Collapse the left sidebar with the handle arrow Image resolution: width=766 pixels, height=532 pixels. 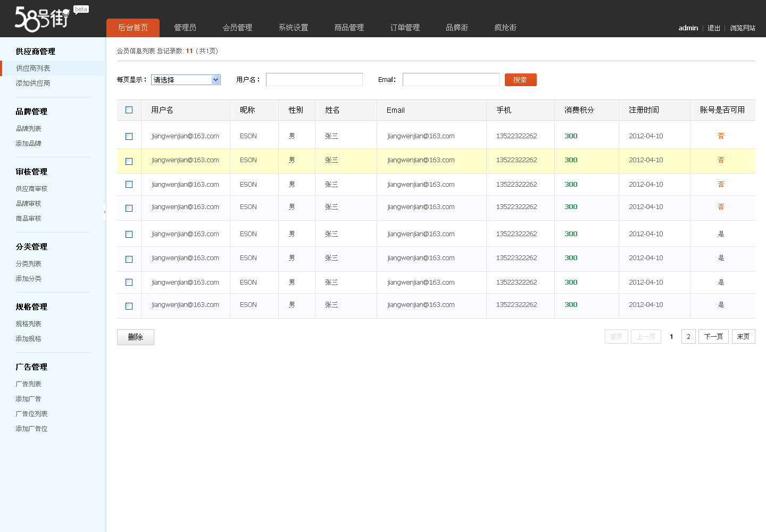point(104,212)
